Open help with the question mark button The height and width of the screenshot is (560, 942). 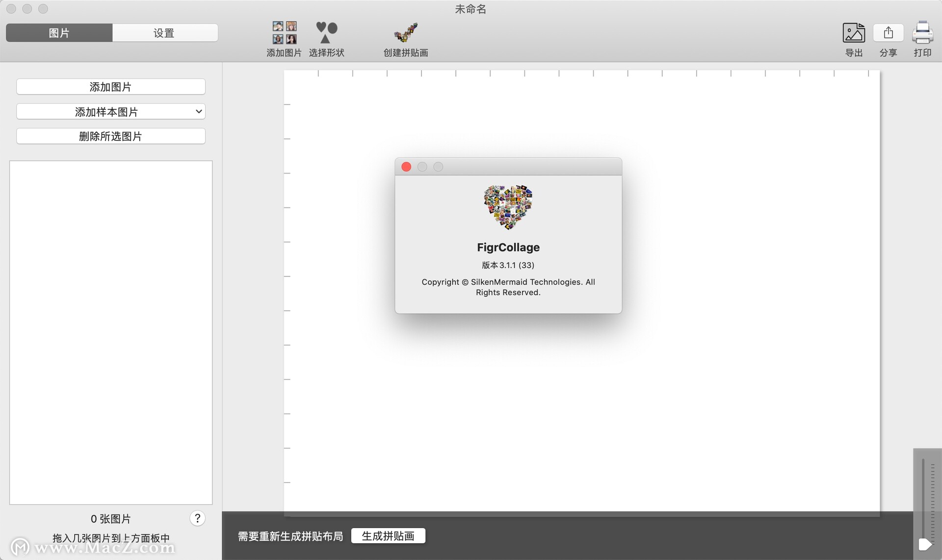[197, 518]
